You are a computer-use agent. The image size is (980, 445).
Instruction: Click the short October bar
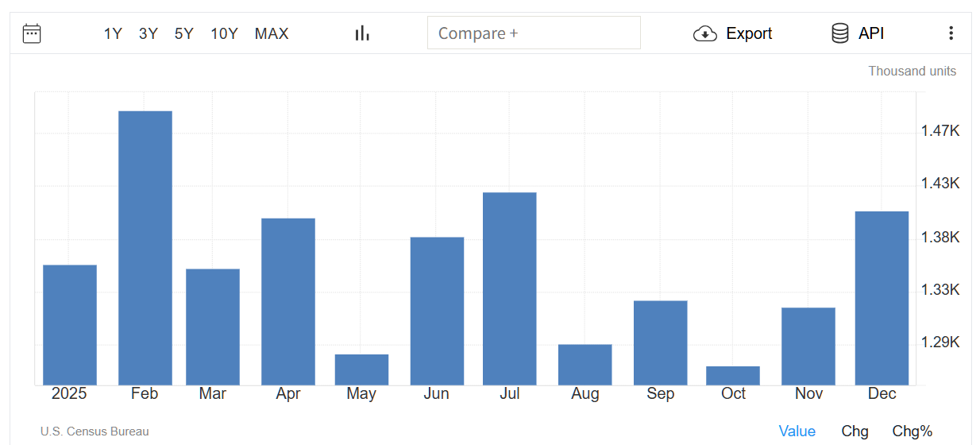click(x=733, y=376)
